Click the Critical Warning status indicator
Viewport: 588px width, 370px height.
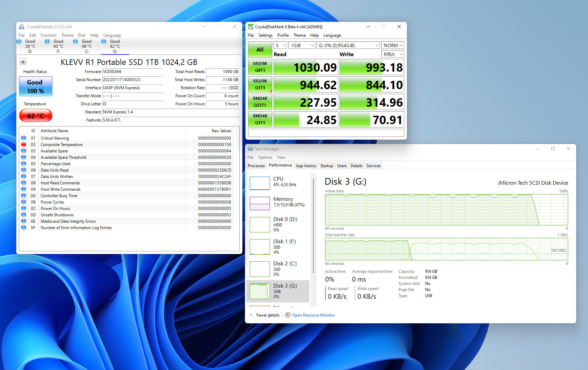[24, 138]
